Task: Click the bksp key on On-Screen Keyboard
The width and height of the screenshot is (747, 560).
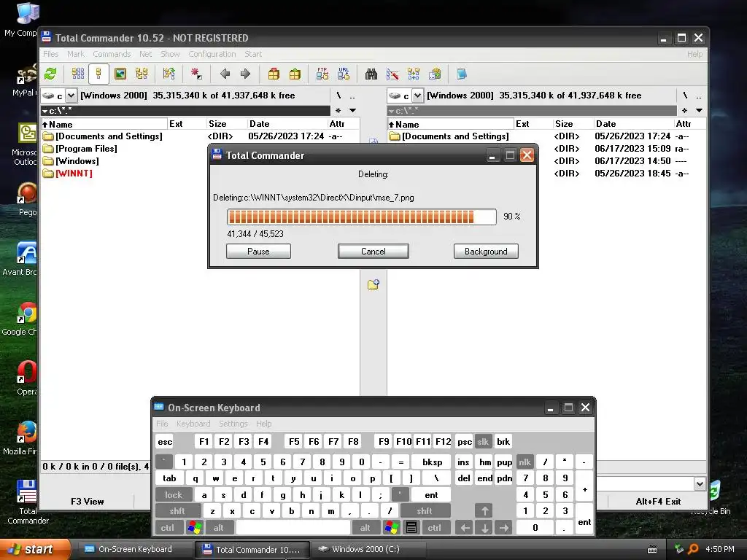Action: pyautogui.click(x=432, y=462)
